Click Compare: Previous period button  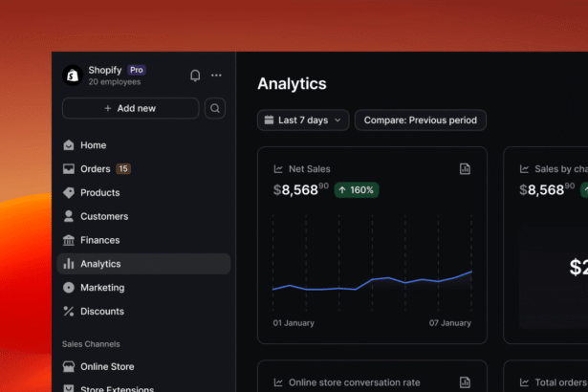pos(421,120)
